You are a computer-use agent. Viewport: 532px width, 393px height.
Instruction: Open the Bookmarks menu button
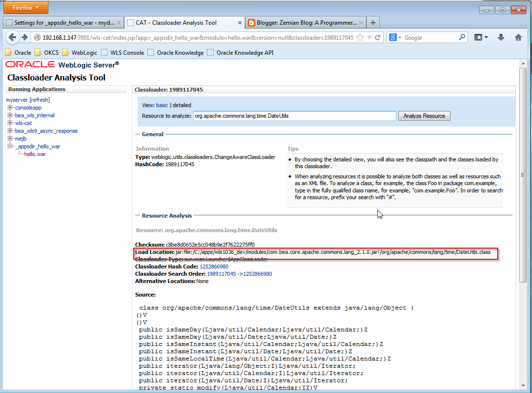(x=481, y=37)
